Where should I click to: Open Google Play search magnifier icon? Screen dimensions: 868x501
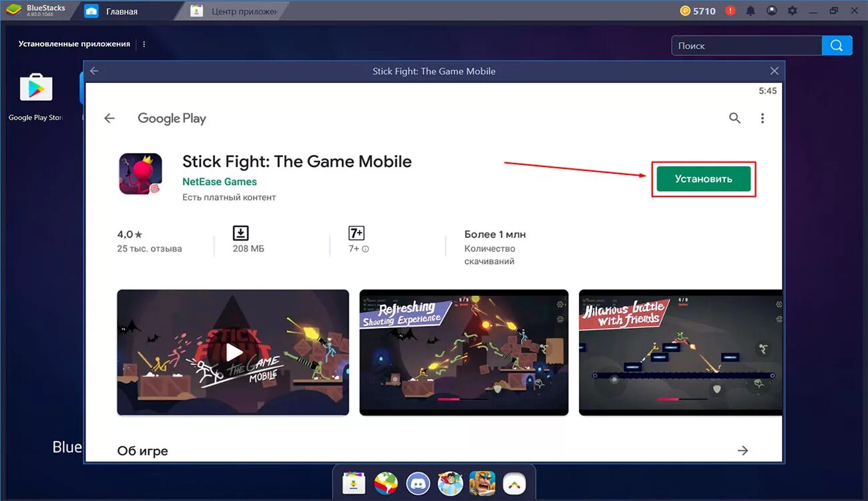click(734, 118)
